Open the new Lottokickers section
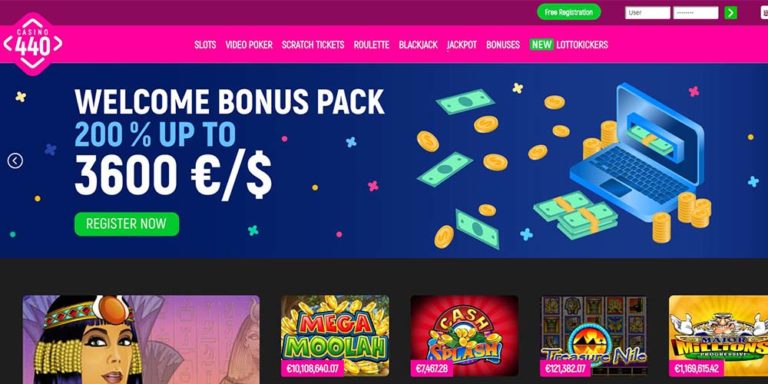 [x=569, y=45]
